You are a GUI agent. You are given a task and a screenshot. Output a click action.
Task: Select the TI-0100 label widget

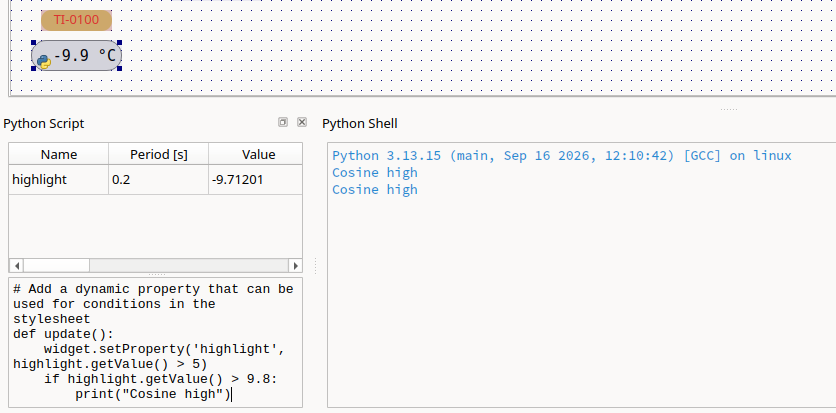pos(76,20)
